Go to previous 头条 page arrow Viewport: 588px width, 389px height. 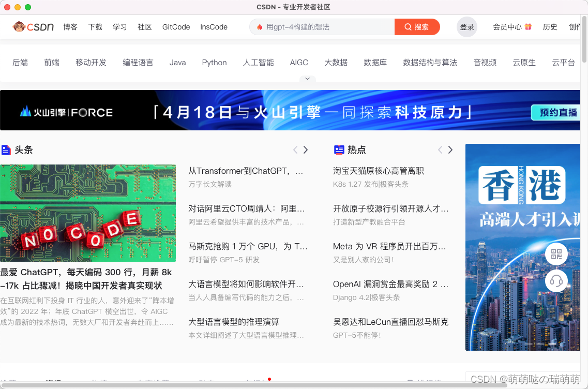pos(295,150)
